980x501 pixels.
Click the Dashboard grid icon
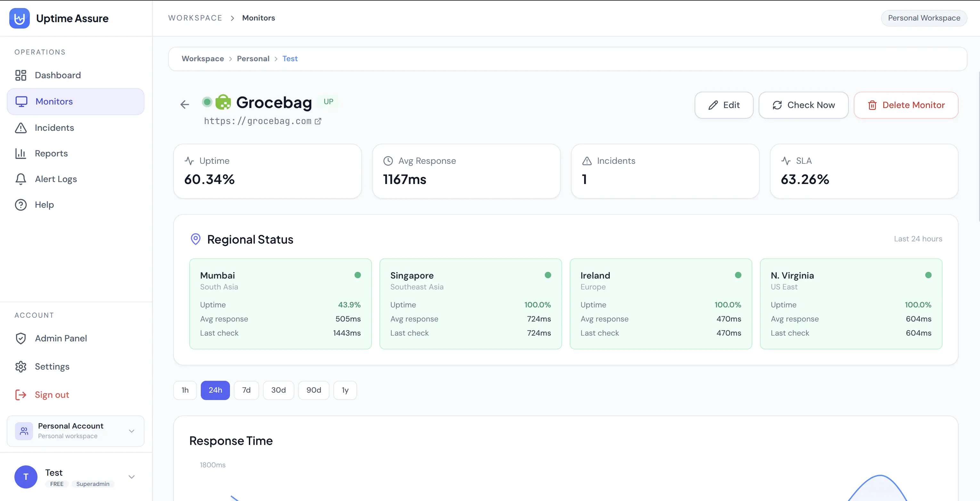tap(20, 75)
